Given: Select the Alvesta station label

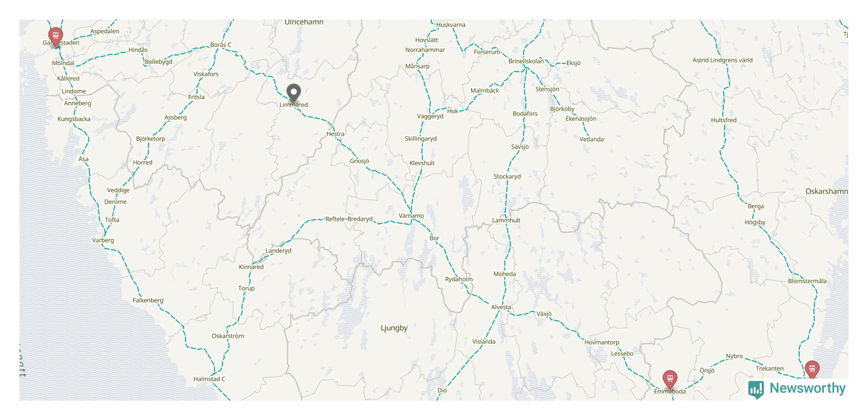Looking at the screenshot, I should tap(501, 307).
